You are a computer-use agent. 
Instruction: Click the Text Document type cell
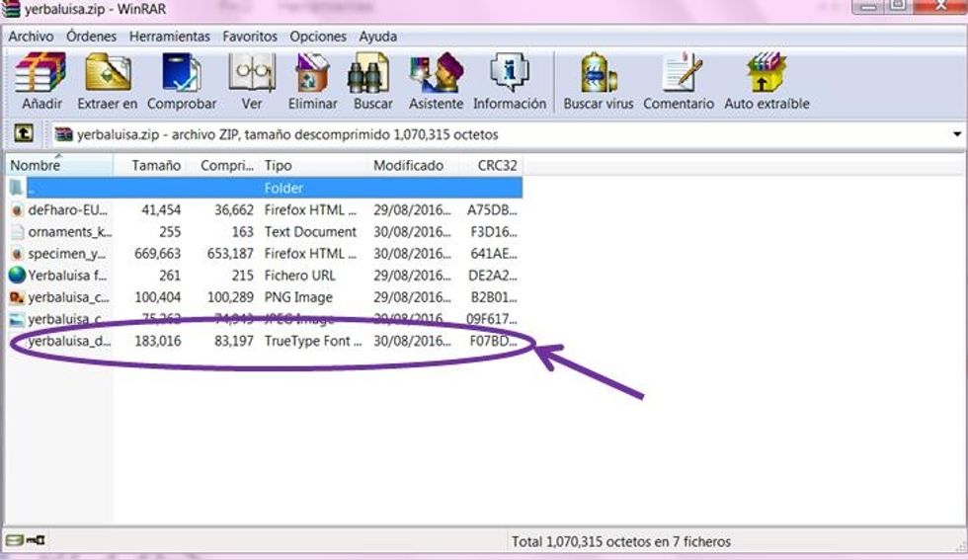310,232
